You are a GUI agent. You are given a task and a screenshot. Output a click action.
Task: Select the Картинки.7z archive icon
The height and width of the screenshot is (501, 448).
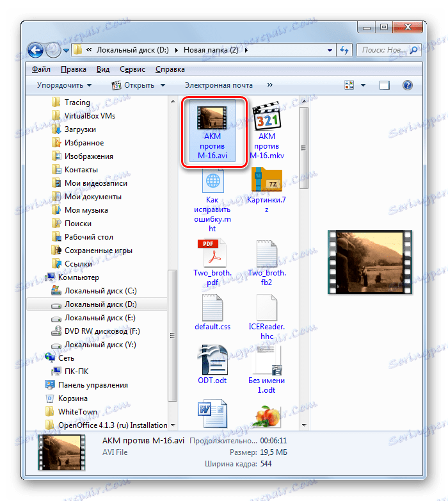pyautogui.click(x=267, y=180)
